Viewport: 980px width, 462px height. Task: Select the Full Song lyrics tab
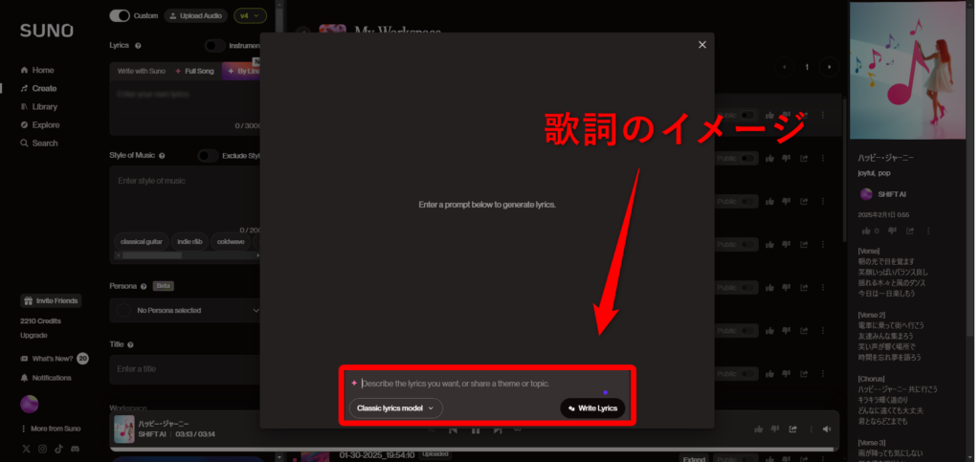[x=194, y=71]
